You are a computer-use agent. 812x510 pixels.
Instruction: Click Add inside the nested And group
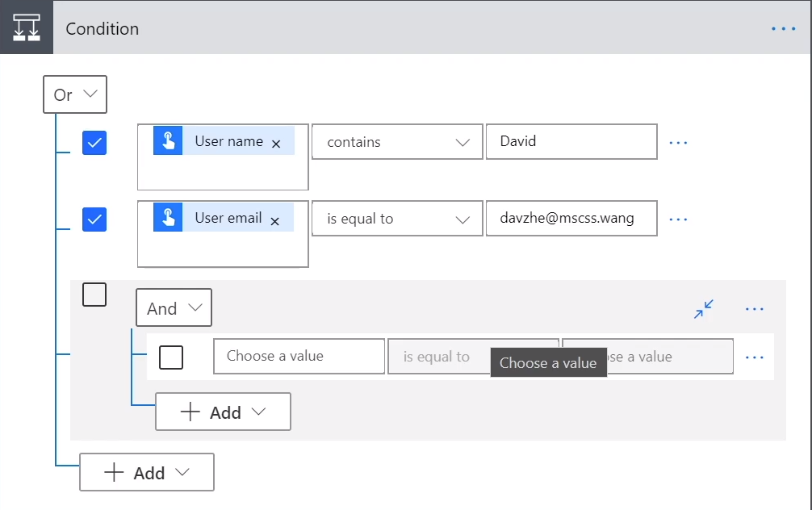[223, 412]
